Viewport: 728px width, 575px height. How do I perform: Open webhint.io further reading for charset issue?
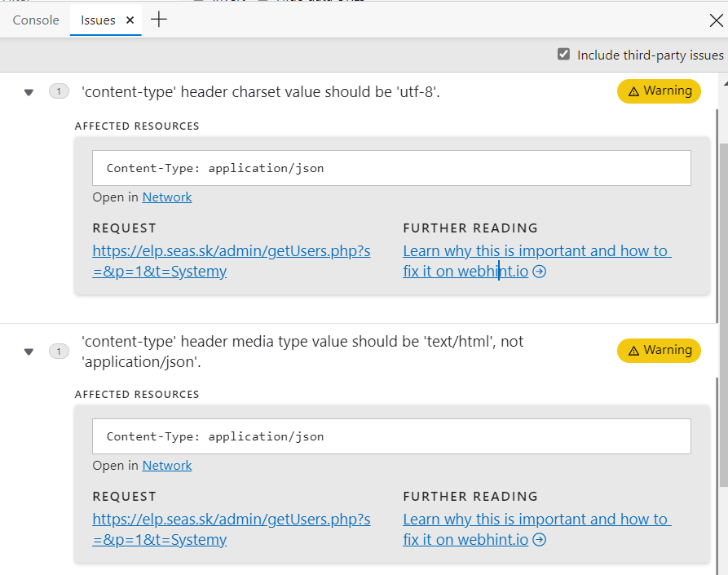(x=536, y=261)
